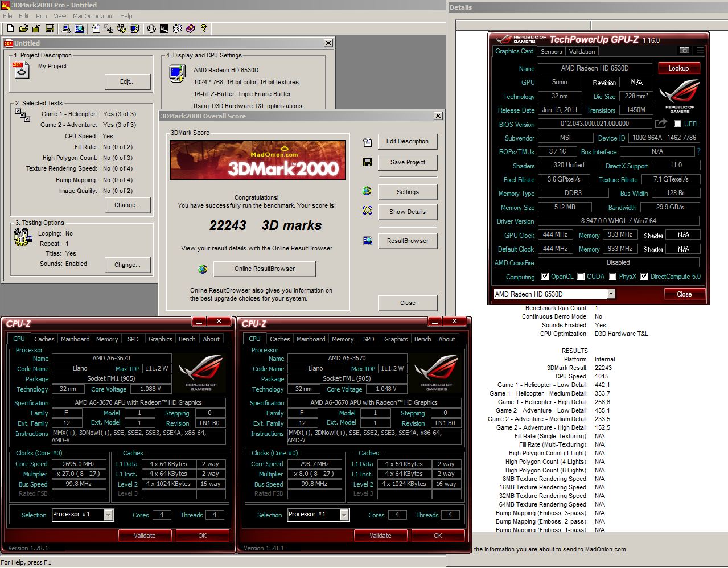Click the My Project document icon
This screenshot has height=568, width=728.
click(20, 70)
